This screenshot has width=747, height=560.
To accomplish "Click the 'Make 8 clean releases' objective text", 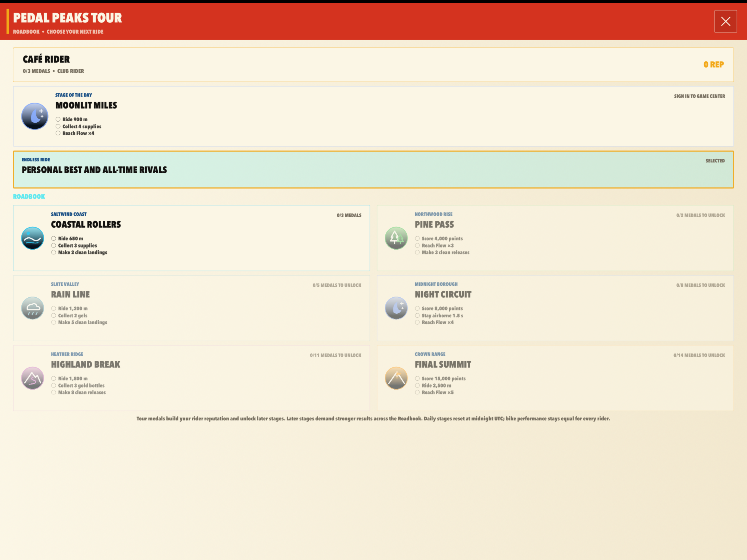I will [x=82, y=392].
